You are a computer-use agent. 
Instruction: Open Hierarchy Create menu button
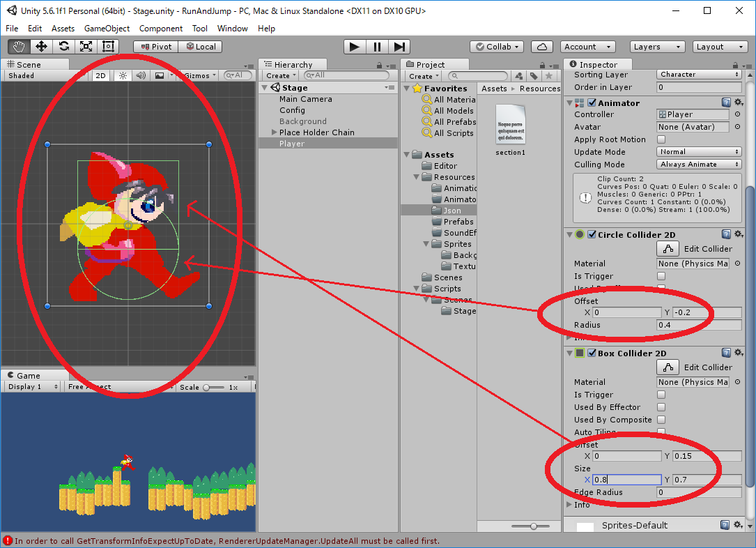pyautogui.click(x=280, y=76)
